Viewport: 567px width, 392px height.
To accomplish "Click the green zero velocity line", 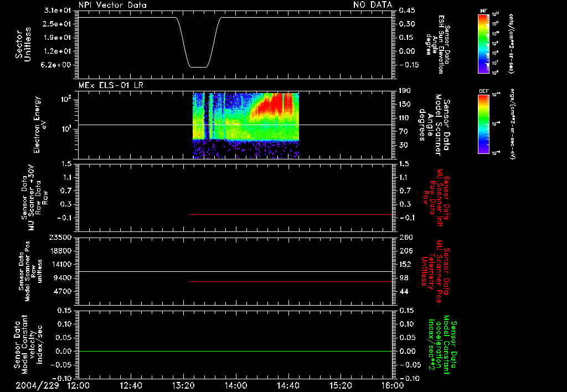I will [235, 351].
